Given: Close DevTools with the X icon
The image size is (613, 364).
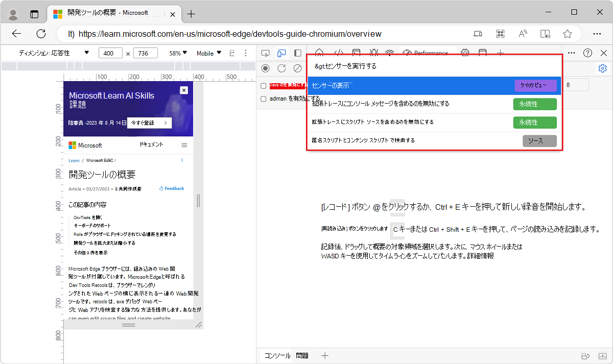Looking at the screenshot, I should (604, 53).
